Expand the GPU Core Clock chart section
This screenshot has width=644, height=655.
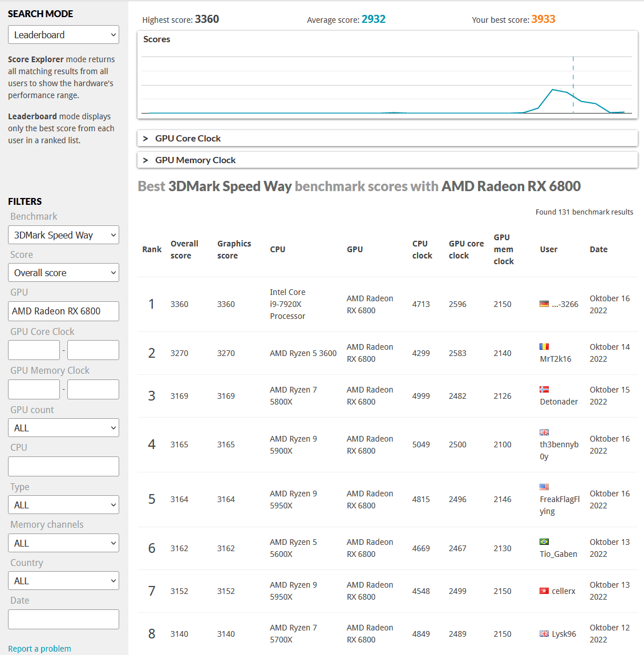click(387, 138)
